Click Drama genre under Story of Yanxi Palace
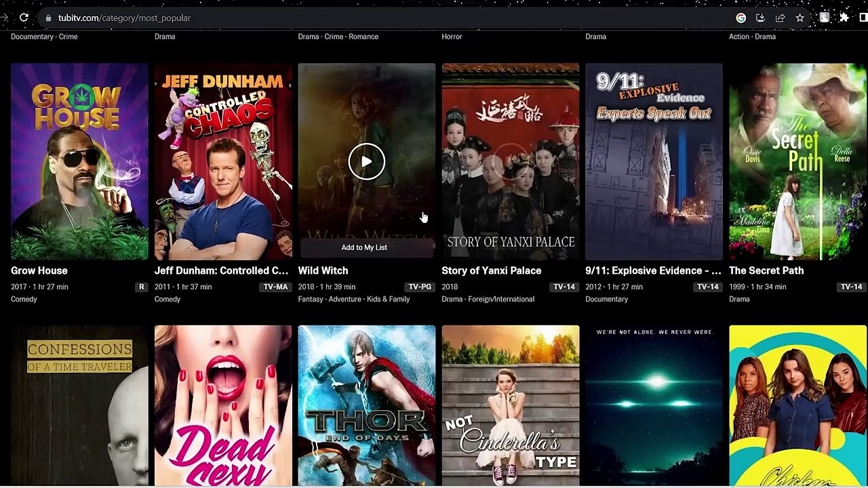The height and width of the screenshot is (488, 868). (x=452, y=299)
